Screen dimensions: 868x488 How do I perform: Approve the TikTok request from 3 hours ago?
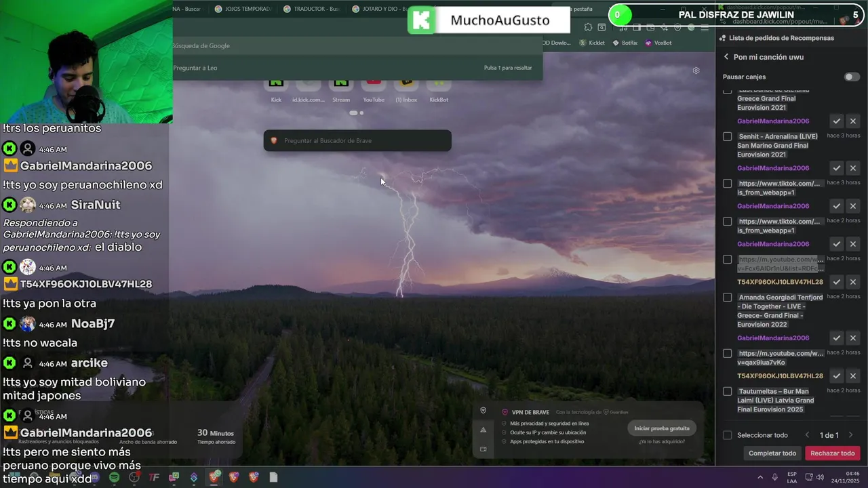pos(837,206)
